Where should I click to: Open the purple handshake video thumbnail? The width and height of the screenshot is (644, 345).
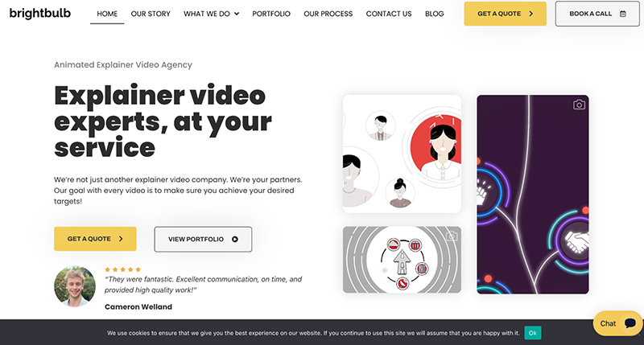pyautogui.click(x=533, y=195)
